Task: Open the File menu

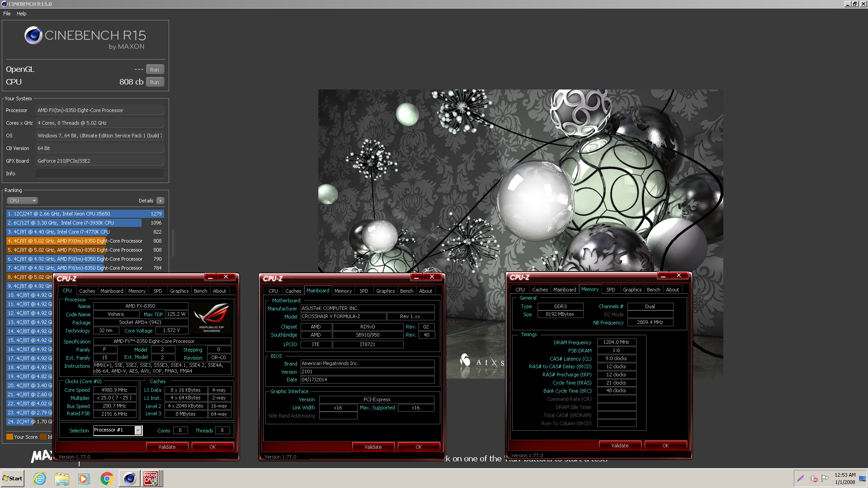Action: click(x=7, y=14)
